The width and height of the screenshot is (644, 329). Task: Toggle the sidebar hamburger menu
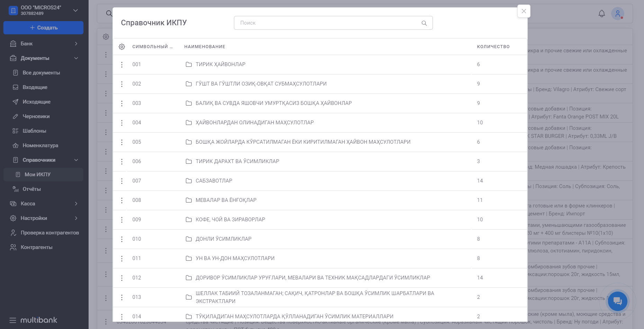pos(13,320)
